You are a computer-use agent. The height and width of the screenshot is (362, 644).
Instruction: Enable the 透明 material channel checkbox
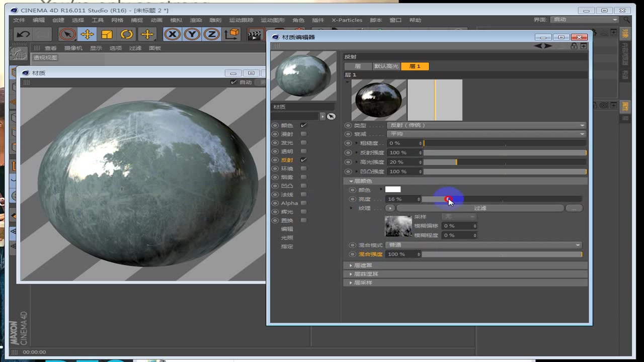click(x=303, y=151)
